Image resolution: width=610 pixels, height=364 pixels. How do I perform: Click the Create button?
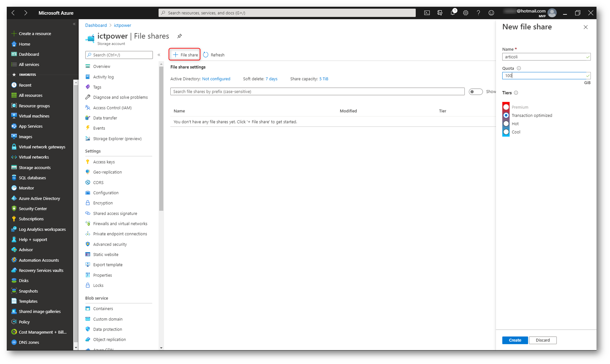pos(515,340)
